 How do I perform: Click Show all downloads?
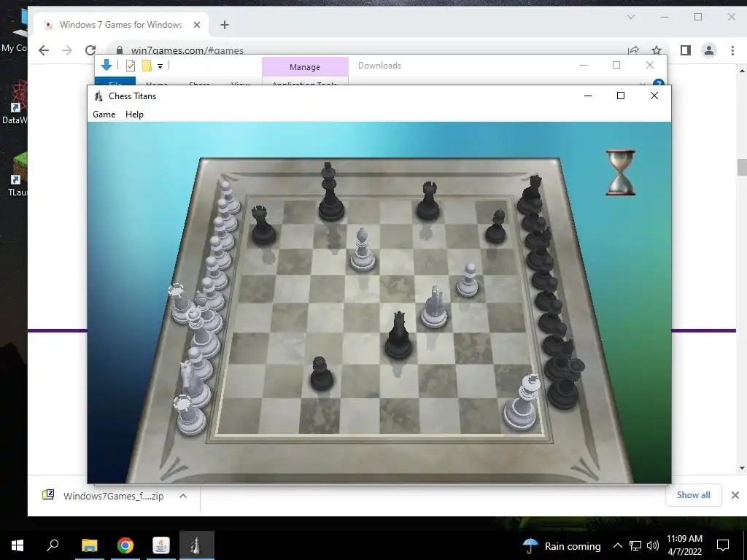click(x=693, y=495)
